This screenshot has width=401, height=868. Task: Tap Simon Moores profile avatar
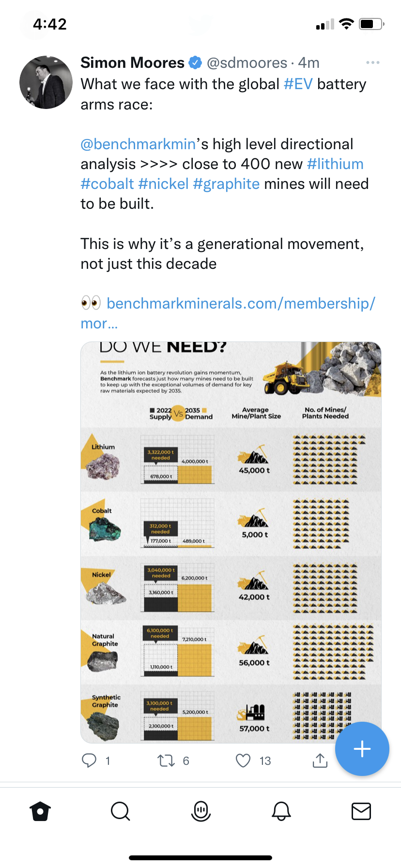[46, 82]
